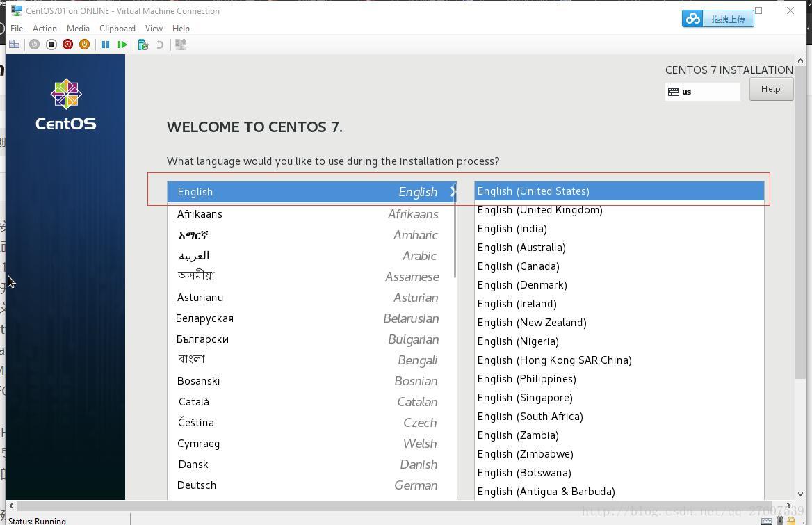The height and width of the screenshot is (525, 812).
Task: Select English (Canada) locale
Action: coord(619,266)
